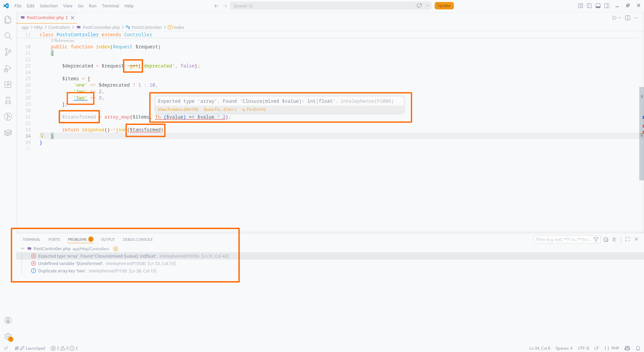Split the editor to the right
The height and width of the screenshot is (352, 644).
click(x=628, y=18)
